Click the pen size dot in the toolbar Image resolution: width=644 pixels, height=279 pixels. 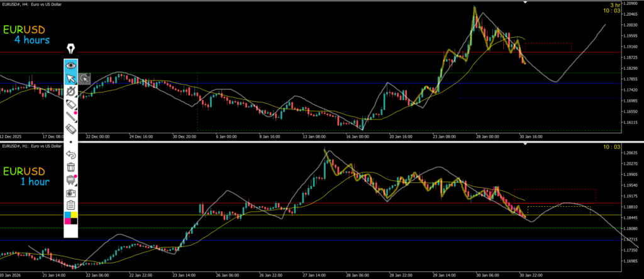tap(71, 142)
